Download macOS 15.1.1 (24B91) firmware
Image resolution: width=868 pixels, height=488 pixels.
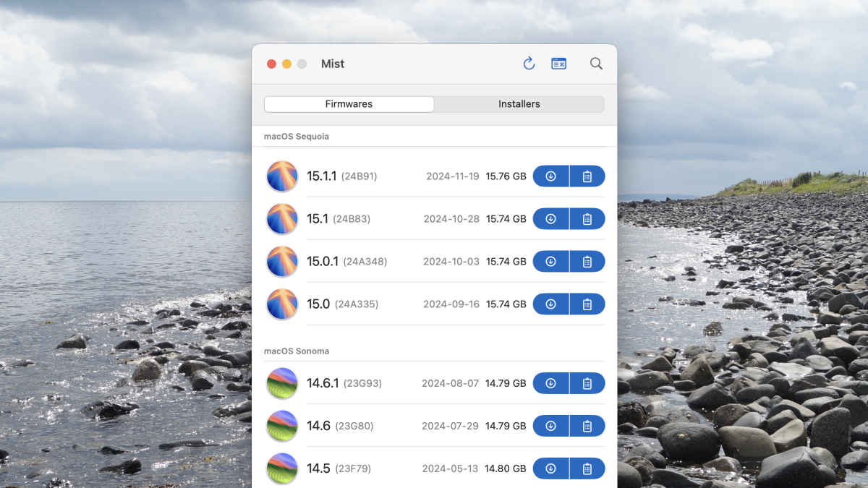tap(551, 176)
